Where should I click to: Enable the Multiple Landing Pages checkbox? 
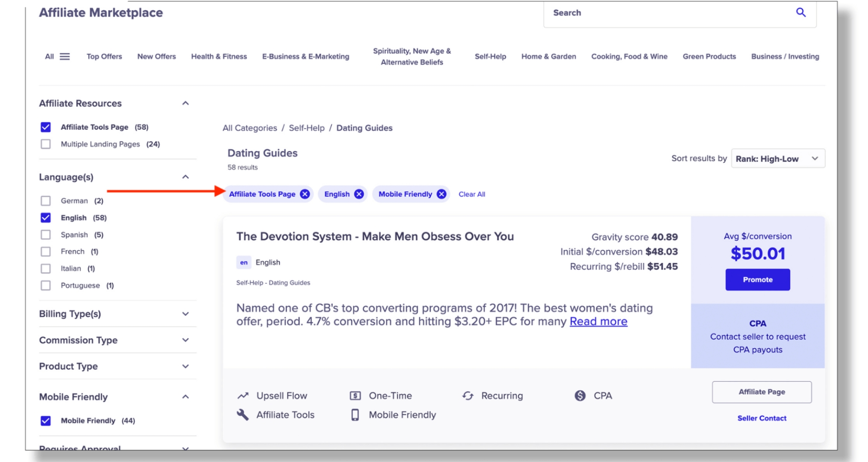coord(46,144)
